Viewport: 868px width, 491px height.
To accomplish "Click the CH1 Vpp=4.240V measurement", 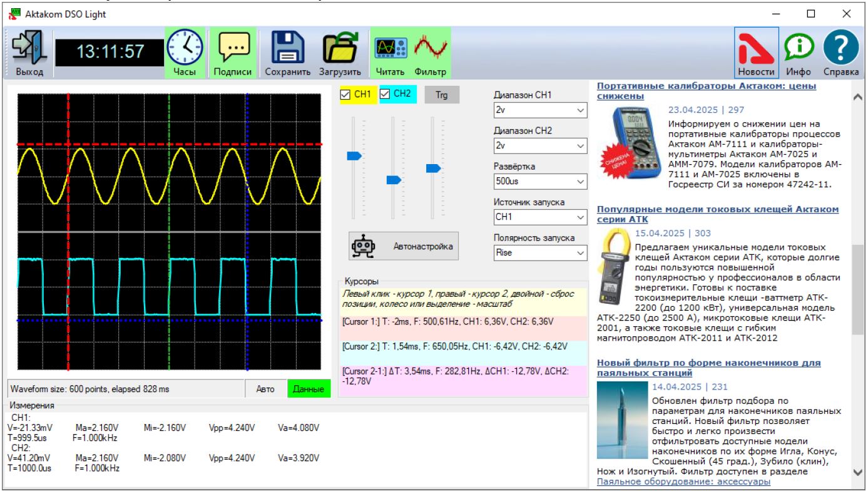I will tap(232, 428).
